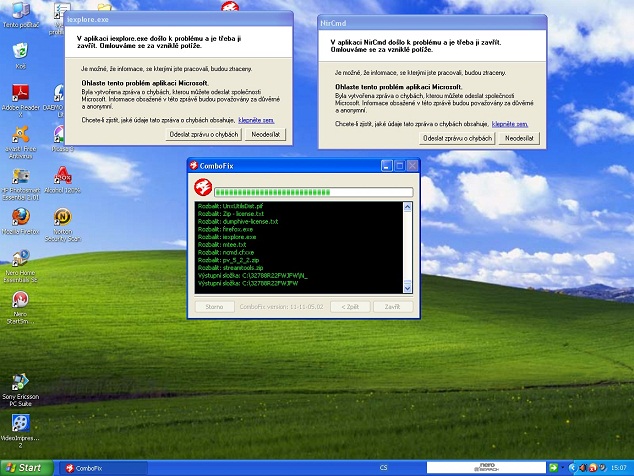The image size is (634, 476).
Task: Click Odeslat zprávu o chybách in NirCmd dialog
Action: pos(457,138)
